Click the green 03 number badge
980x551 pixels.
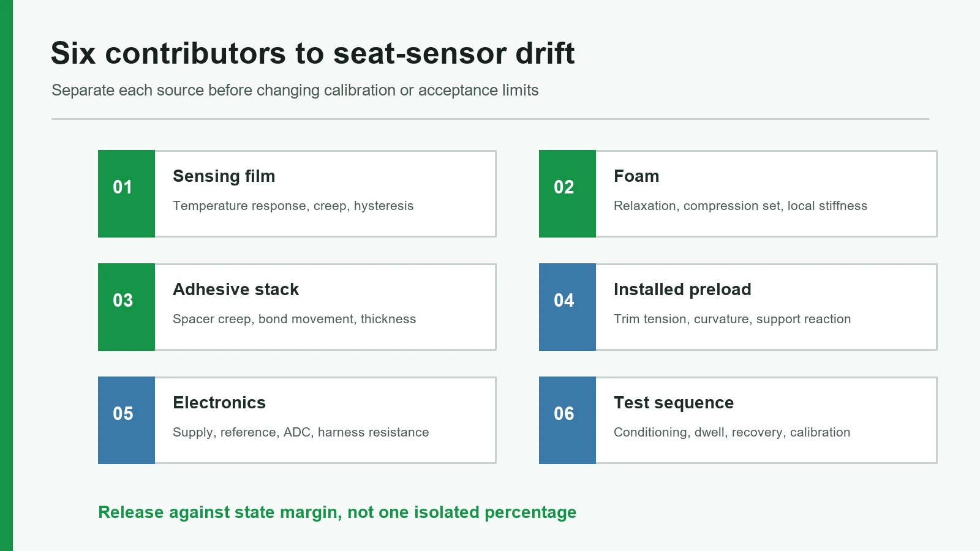tap(126, 307)
